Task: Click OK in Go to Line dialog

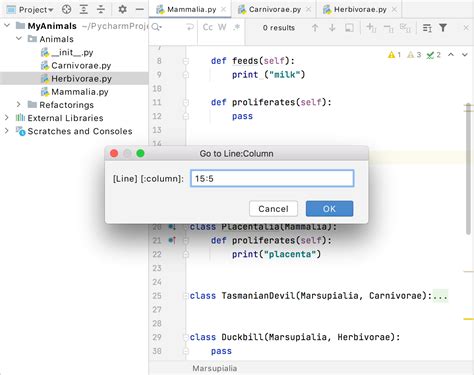Action: pos(329,209)
